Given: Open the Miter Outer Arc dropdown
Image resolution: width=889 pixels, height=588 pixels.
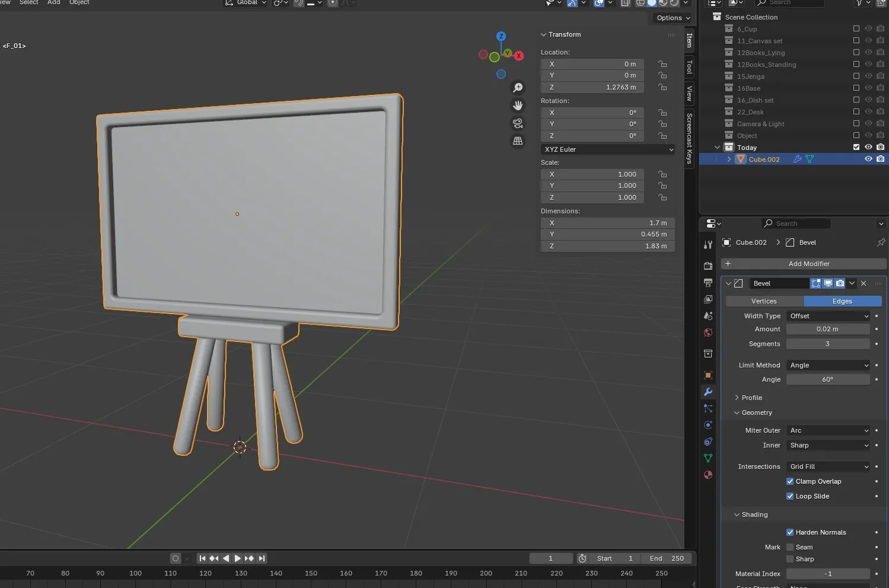Looking at the screenshot, I should pos(828,430).
